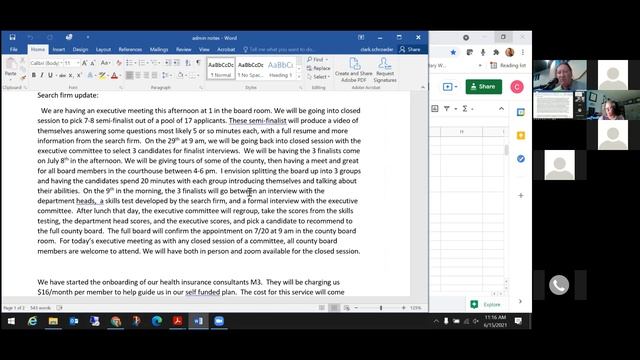Viewport: 640px width, 360px height.
Task: Toggle strikethrough text formatting
Action: coord(62,76)
